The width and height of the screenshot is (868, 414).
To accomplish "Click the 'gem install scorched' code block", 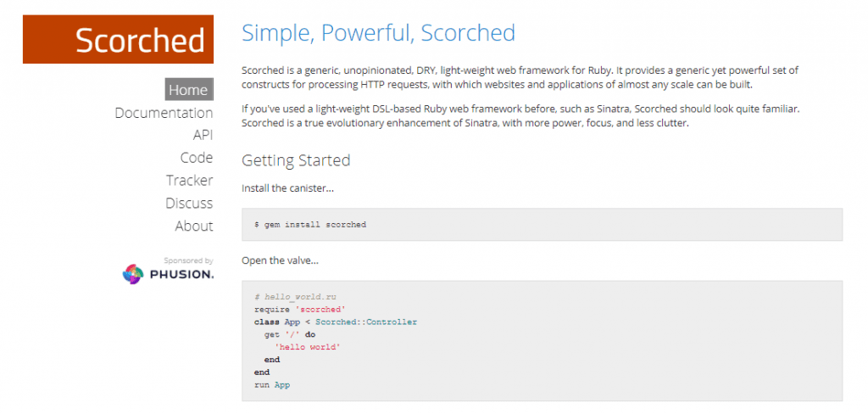I will 310,225.
